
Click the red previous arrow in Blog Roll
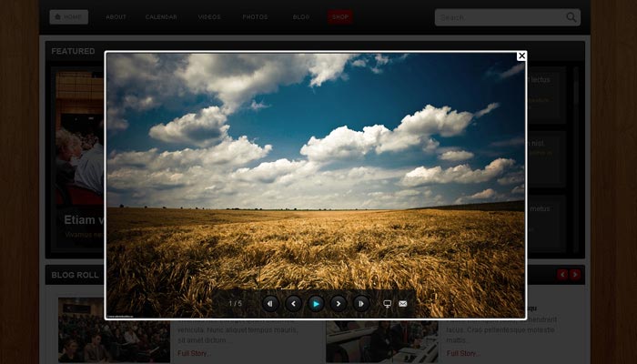(x=562, y=275)
